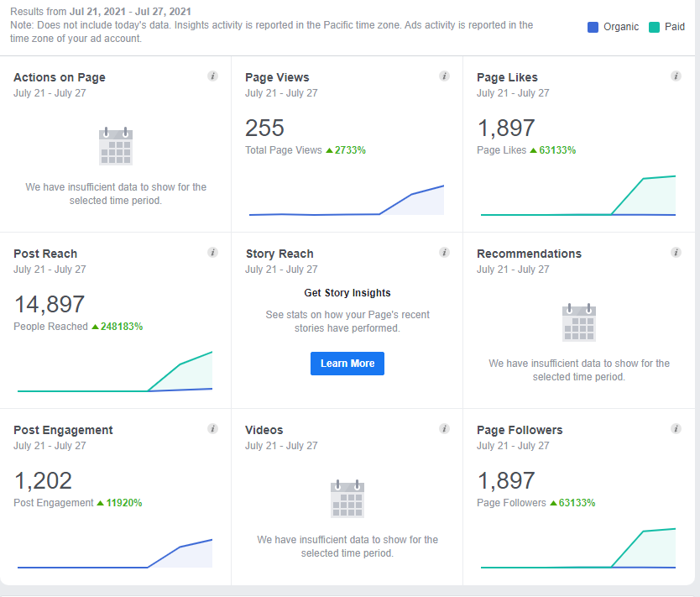Open the Post Engagement card title
The image size is (700, 597).
coord(63,430)
